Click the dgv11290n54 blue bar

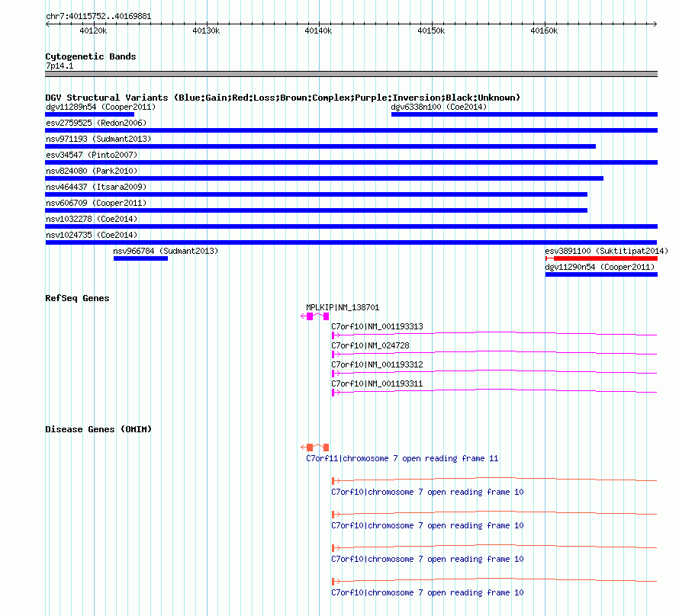[x=601, y=274]
